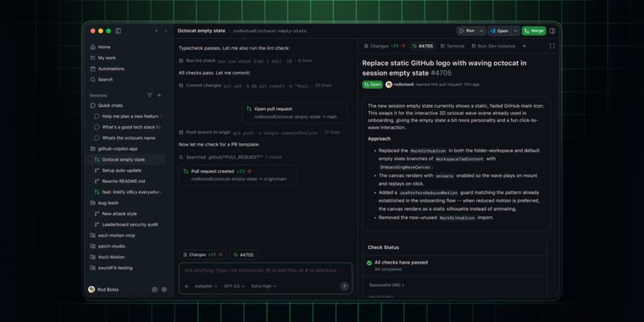Toggle the right side panel icon
This screenshot has width=644, height=322.
coord(552,31)
